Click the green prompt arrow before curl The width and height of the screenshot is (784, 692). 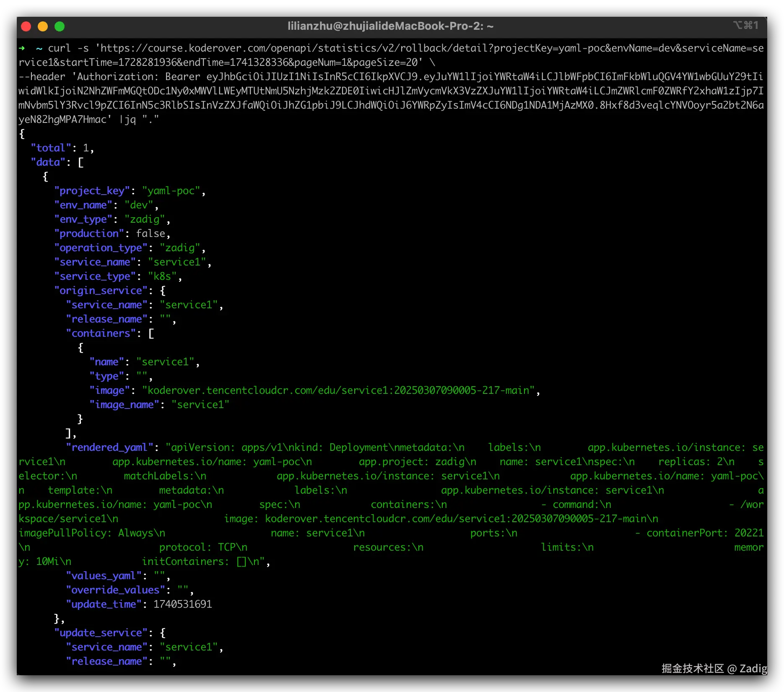[x=22, y=48]
